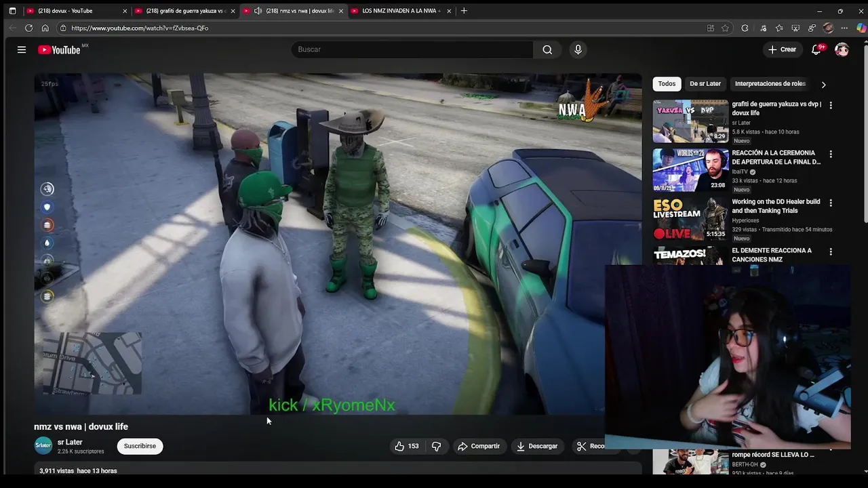View site information lock icon
868x488 pixels.
63,28
